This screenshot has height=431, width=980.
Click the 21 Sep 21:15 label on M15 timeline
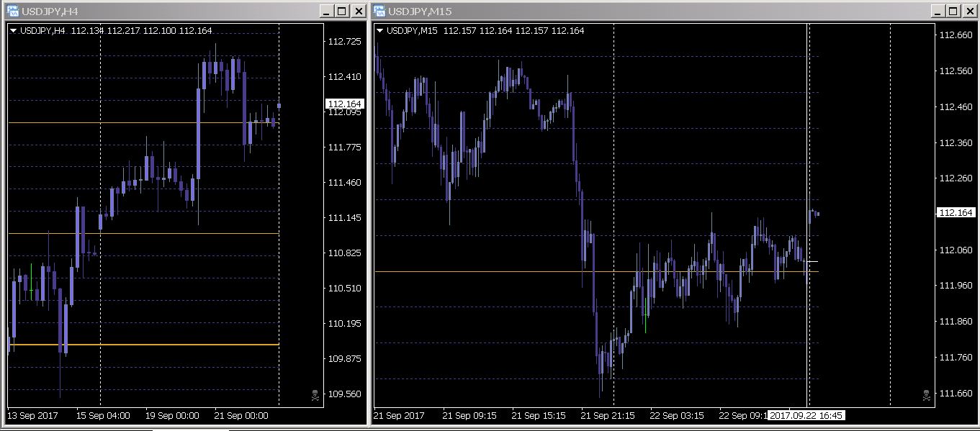[x=608, y=415]
